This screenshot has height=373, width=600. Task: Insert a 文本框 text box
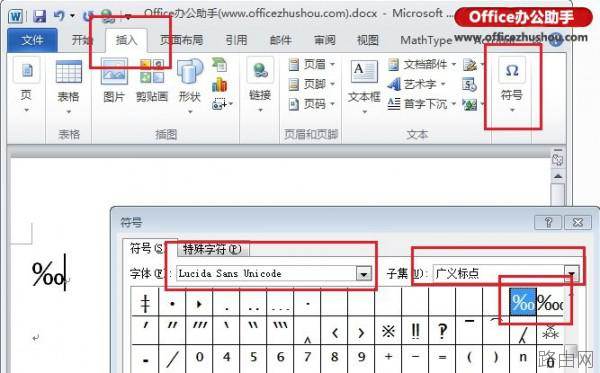[364, 86]
